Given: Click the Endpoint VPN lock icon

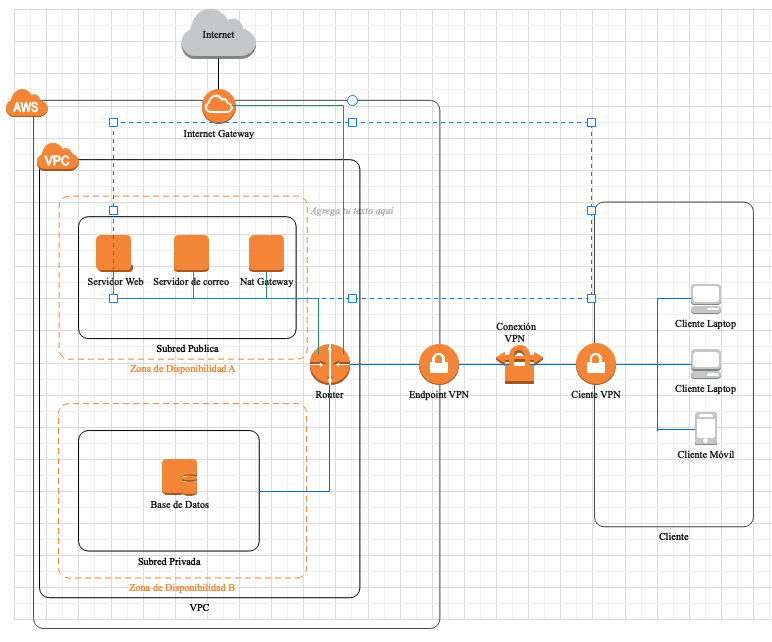Looking at the screenshot, I should 438,364.
